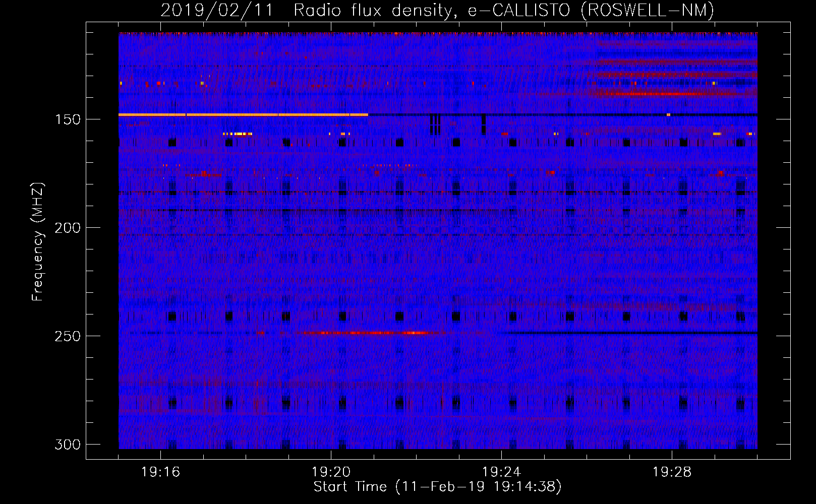The height and width of the screenshot is (504, 816).
Task: Click the "Frequency (MHZ)" axis label
Action: tap(38, 241)
